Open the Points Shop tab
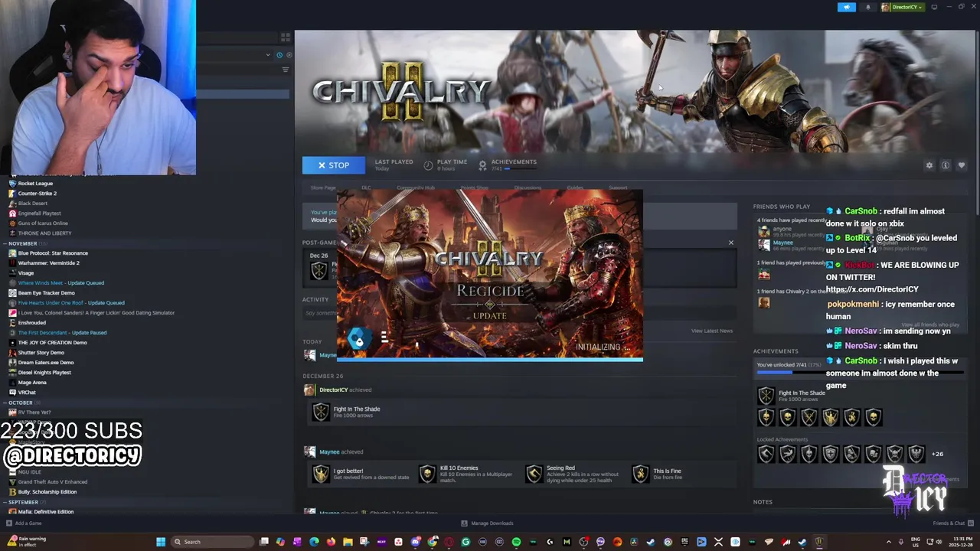This screenshot has height=551, width=980. point(474,187)
